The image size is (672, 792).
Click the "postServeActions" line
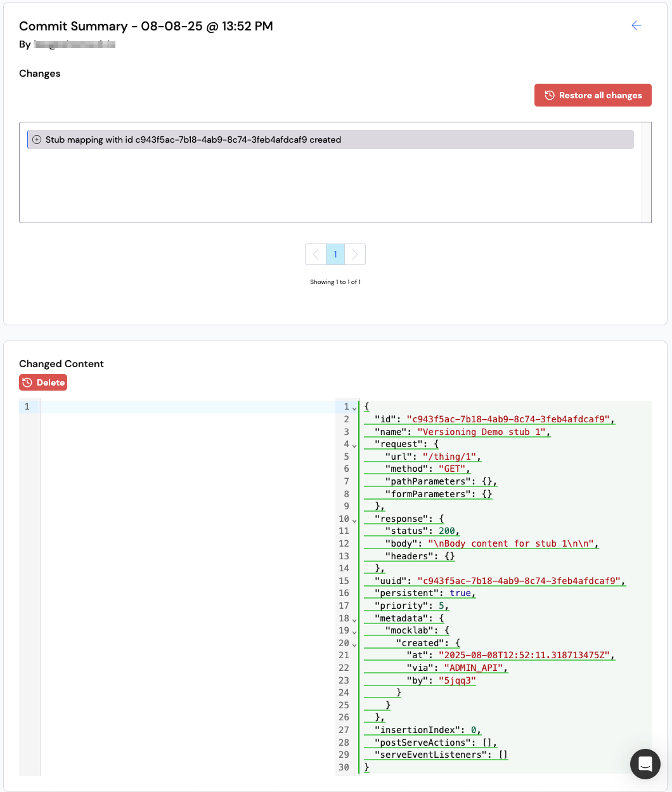click(436, 743)
